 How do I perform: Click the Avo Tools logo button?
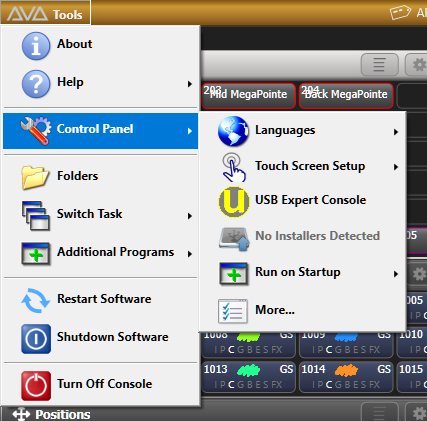[45, 13]
